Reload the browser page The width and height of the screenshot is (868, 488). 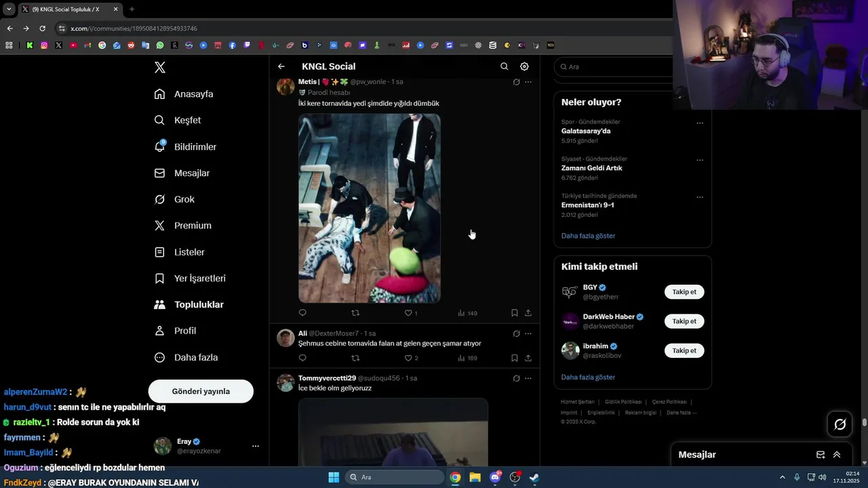[42, 28]
